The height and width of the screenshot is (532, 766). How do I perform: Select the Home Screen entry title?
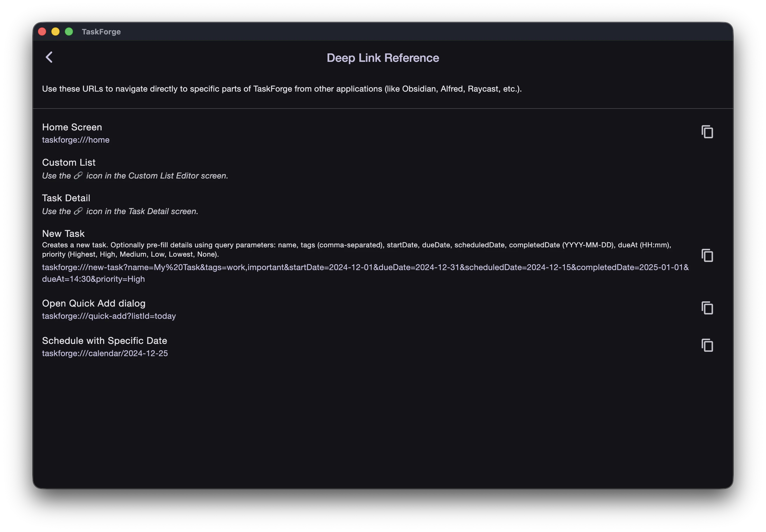click(72, 127)
